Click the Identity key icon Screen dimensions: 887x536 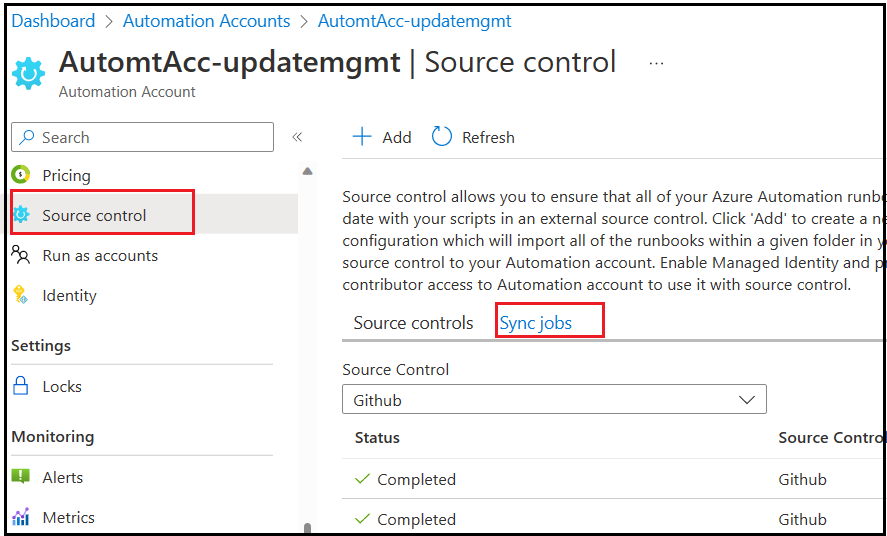click(21, 295)
